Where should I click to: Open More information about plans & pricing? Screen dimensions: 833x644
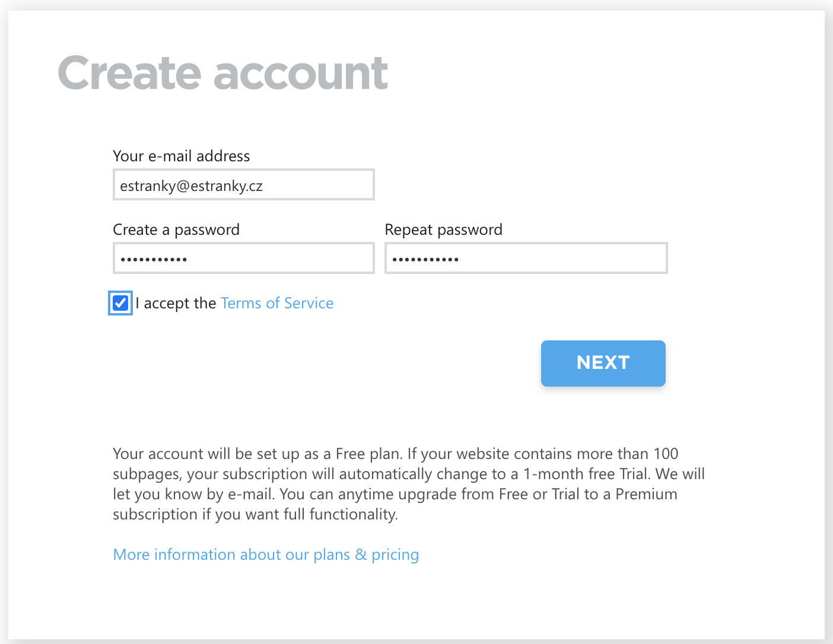tap(266, 554)
